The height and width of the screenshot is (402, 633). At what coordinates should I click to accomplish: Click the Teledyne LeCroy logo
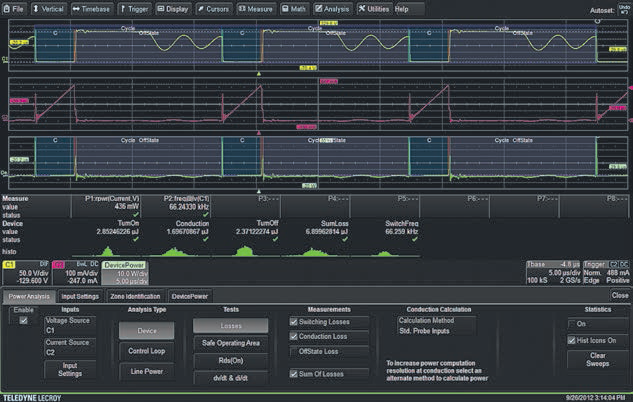[32, 398]
